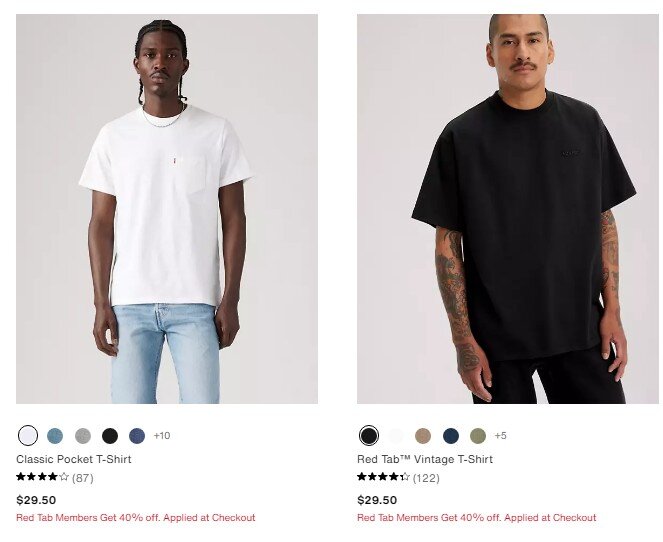Image resolution: width=663 pixels, height=542 pixels.
Task: Choose olive green swatch for Red Tab Vintage T-Shirt
Action: pyautogui.click(x=478, y=435)
